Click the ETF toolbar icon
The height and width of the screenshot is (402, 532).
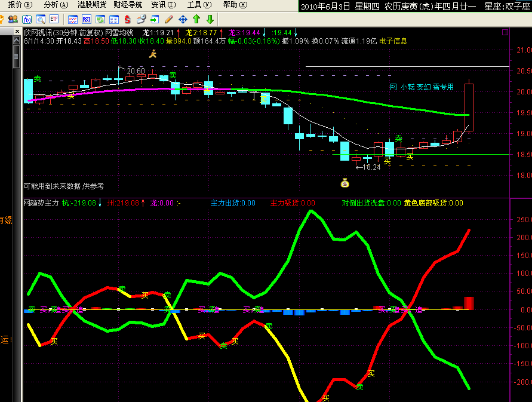tap(54, 20)
